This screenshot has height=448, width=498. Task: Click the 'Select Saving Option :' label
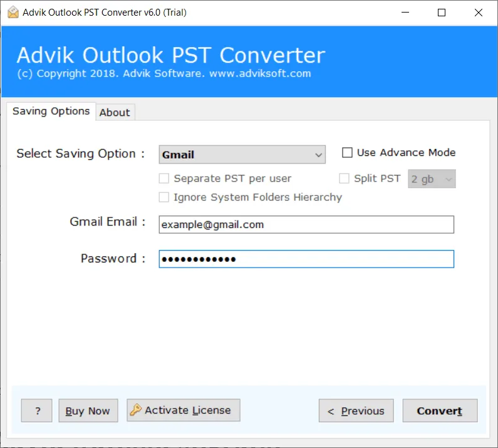(x=81, y=154)
